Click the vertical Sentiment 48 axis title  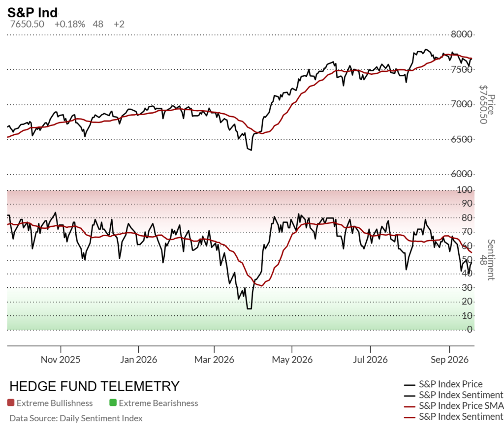487,260
